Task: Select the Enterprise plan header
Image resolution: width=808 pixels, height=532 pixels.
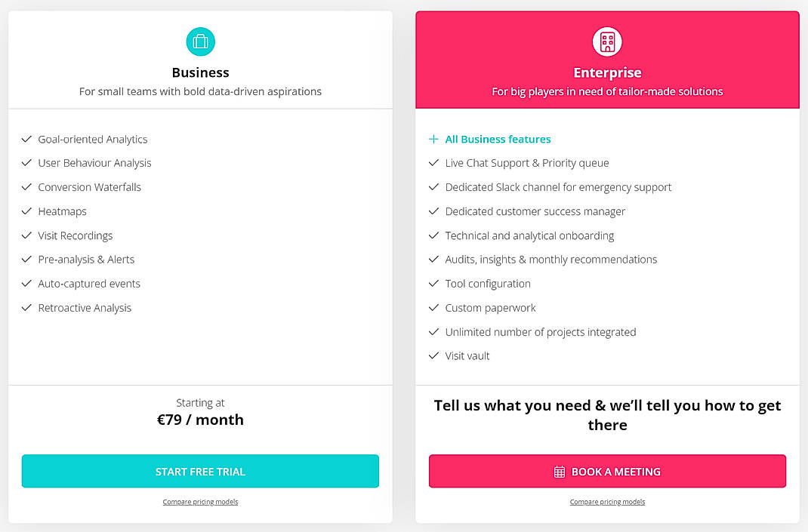Action: pyautogui.click(x=607, y=72)
